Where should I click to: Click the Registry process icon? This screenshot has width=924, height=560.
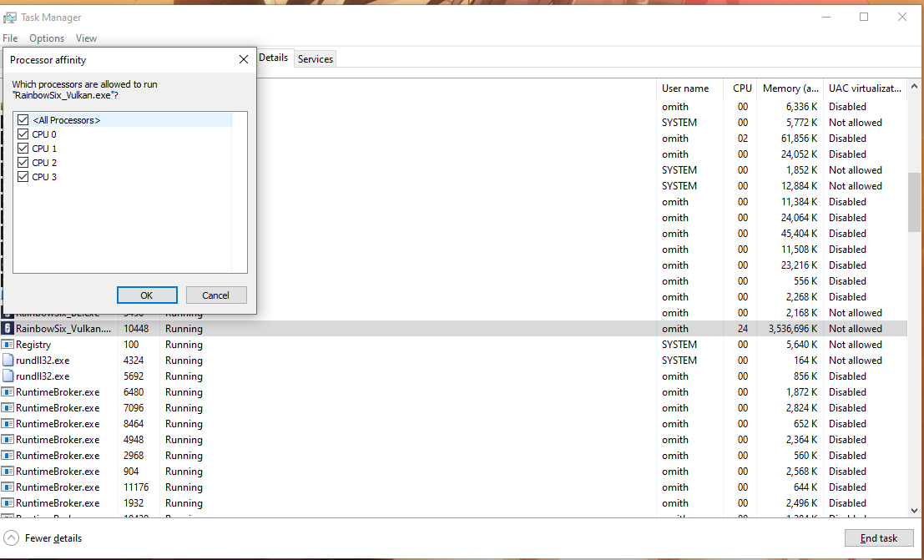point(8,344)
